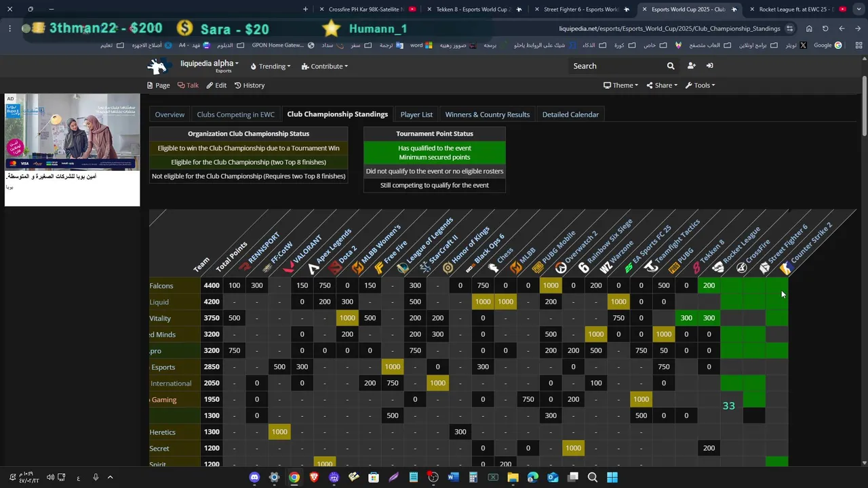This screenshot has width=868, height=488.
Task: Open the Contribute dropdown menu
Action: click(325, 66)
